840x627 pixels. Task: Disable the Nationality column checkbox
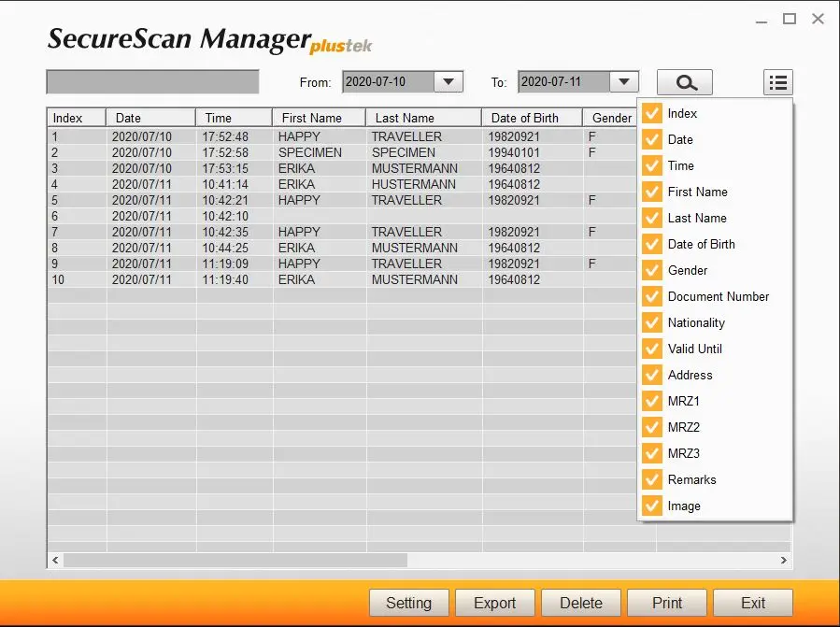pos(652,322)
